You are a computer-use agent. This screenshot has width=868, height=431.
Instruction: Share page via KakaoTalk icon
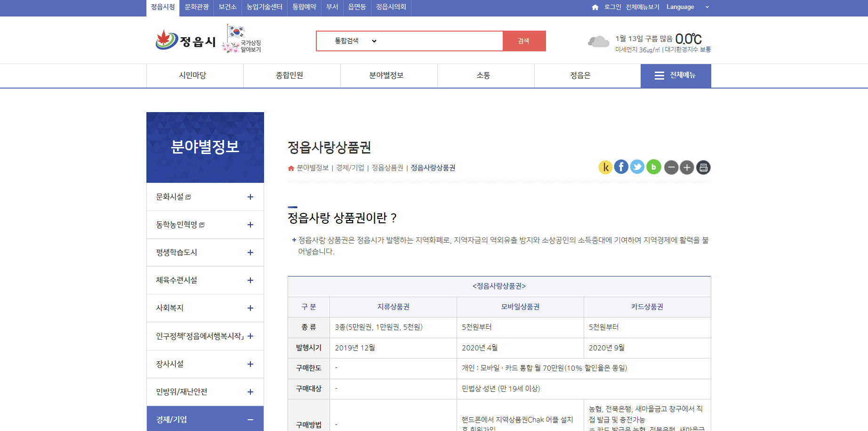coord(605,167)
